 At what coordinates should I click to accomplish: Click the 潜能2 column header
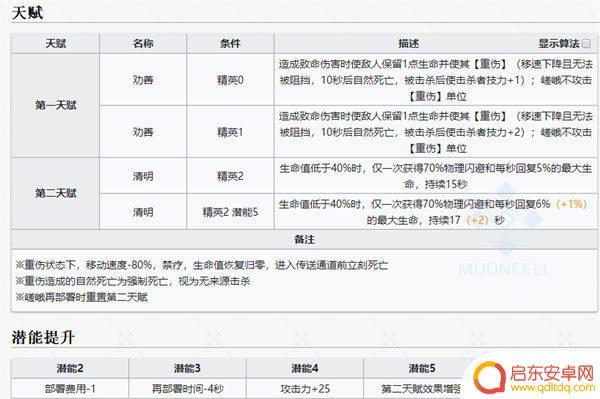point(70,368)
